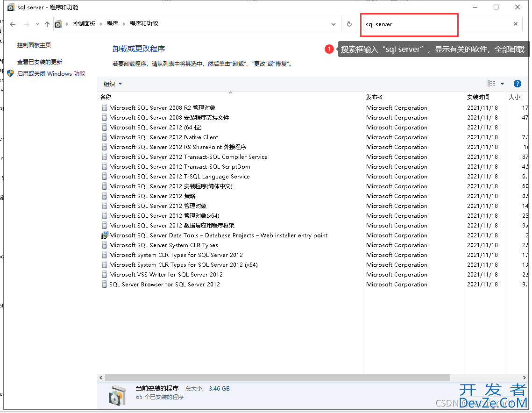The width and height of the screenshot is (532, 413).
Task: Select Microsoft SQL Server 2012 (64 位)
Action: [156, 128]
